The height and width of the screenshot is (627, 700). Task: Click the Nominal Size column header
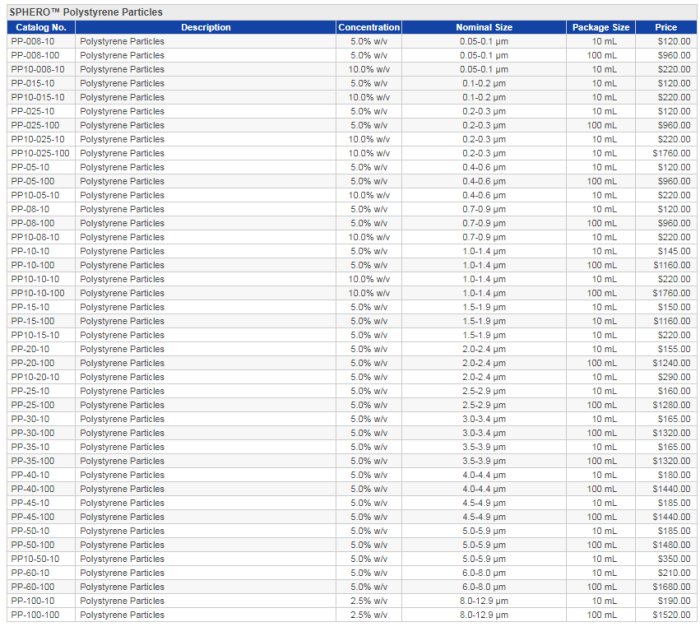(484, 27)
